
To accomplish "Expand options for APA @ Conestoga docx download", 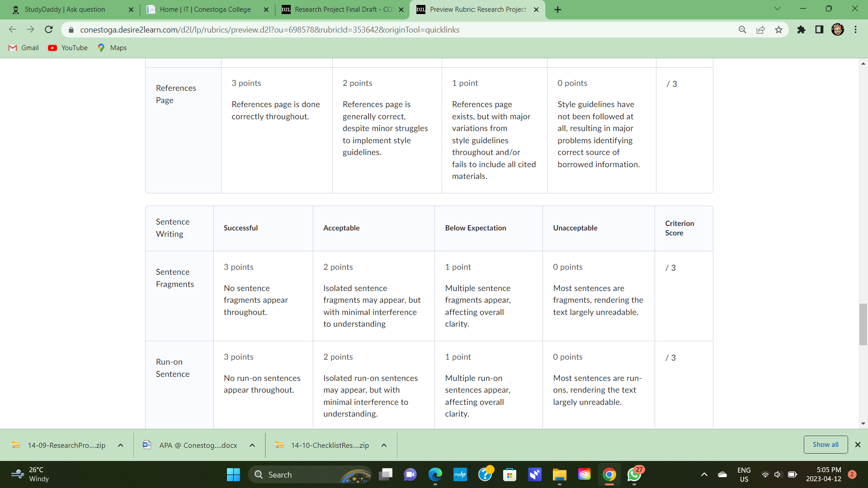I will [252, 445].
